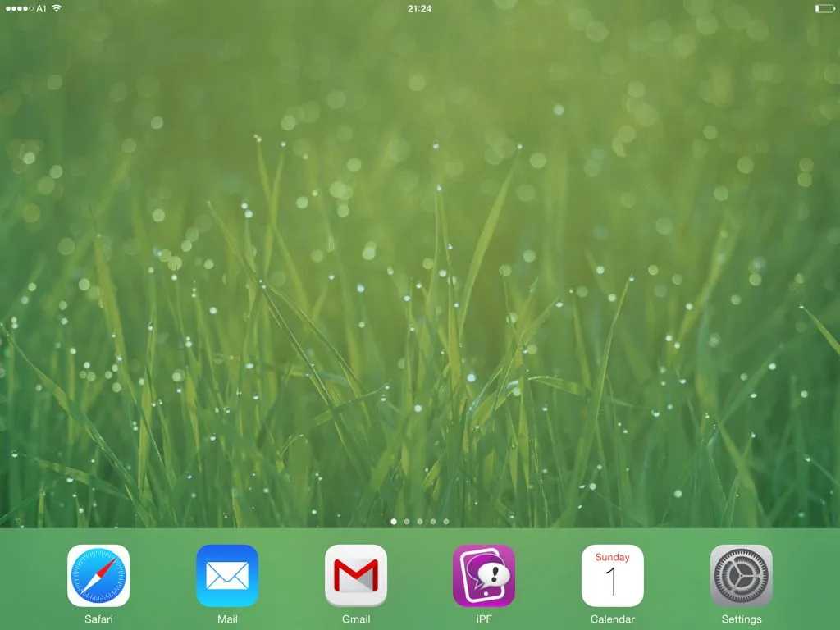Open the Calendar app showing Sunday 1
Screen dimensions: 840x630
(613, 576)
